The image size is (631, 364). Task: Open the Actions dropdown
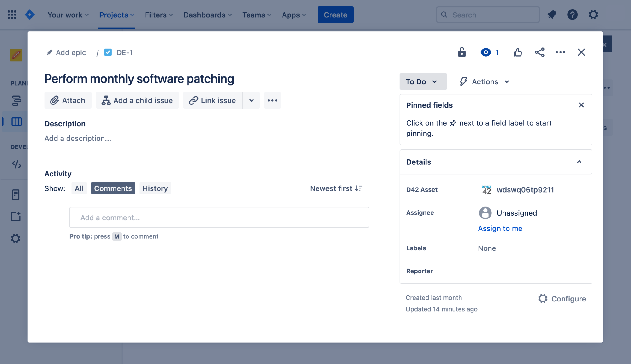(484, 81)
